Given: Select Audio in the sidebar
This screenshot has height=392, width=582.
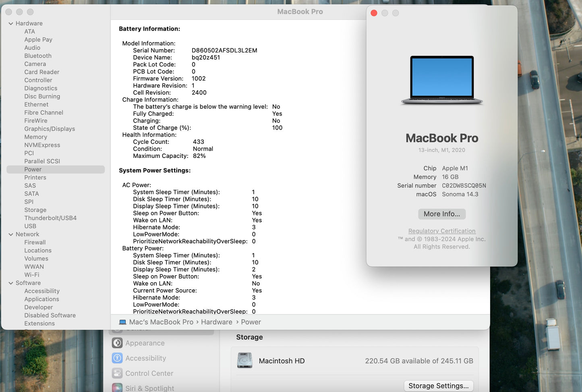Looking at the screenshot, I should 32,48.
